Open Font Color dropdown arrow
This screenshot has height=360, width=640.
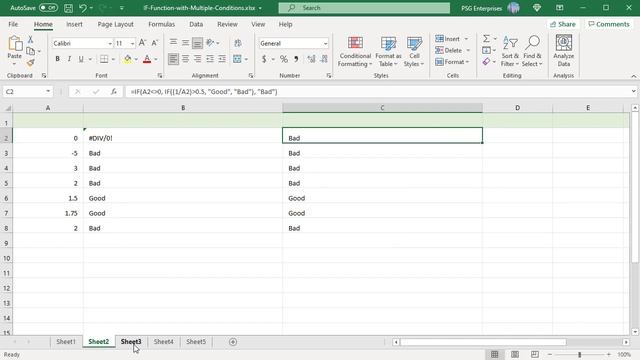pyautogui.click(x=156, y=60)
